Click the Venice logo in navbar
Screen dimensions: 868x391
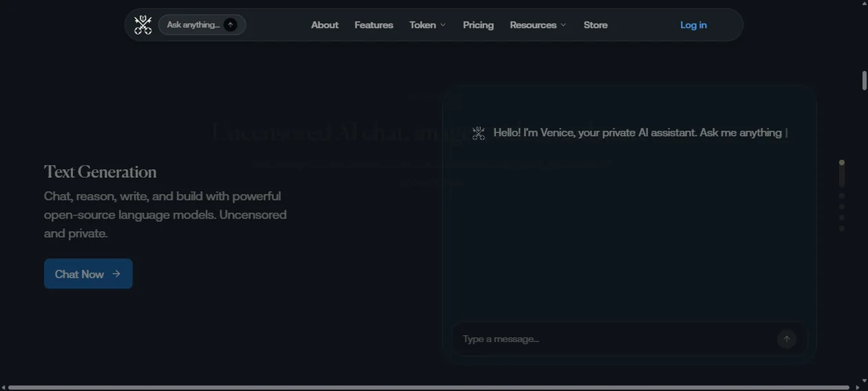click(x=143, y=25)
